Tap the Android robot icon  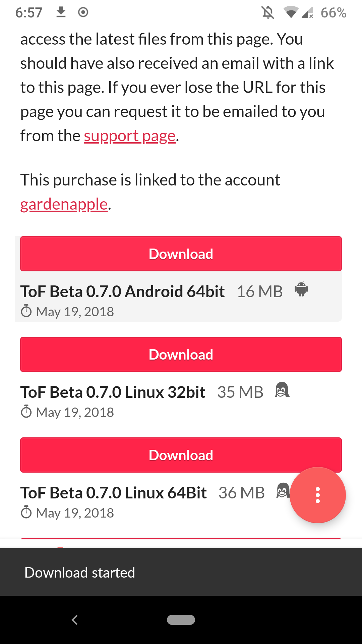(x=301, y=289)
